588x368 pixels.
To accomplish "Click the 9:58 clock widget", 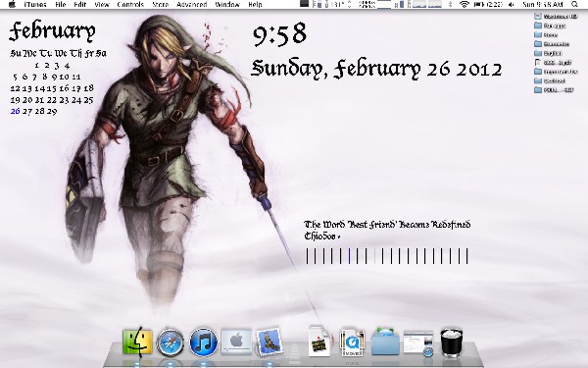I will coord(279,34).
